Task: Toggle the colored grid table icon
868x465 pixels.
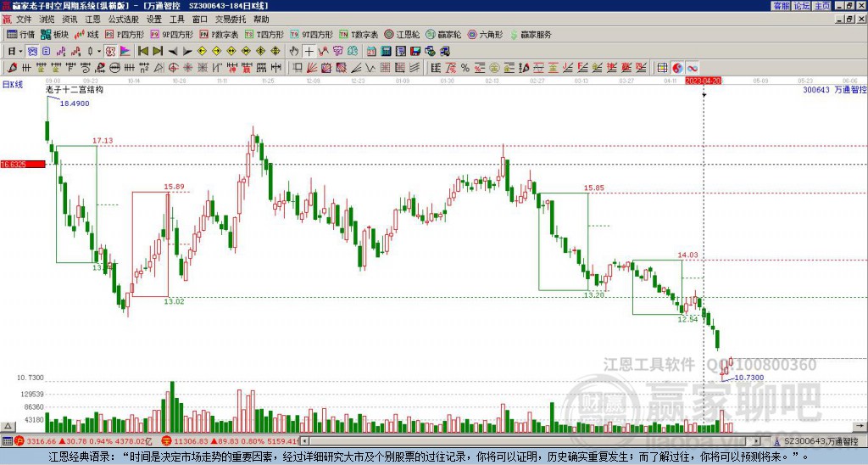Action: pos(662,68)
